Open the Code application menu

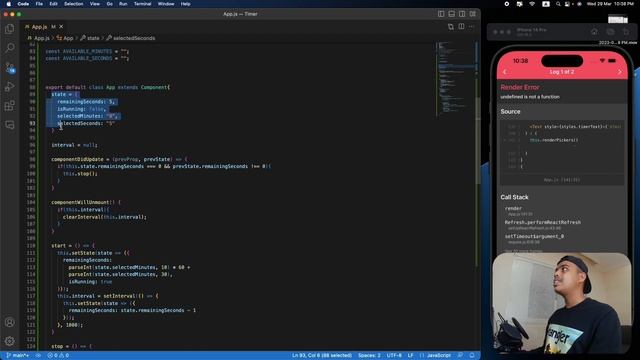point(23,4)
